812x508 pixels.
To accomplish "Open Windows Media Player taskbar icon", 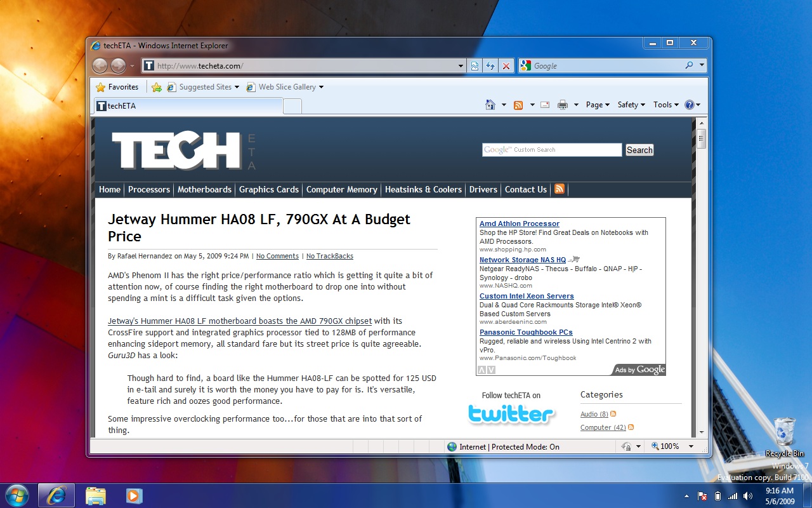I will coord(133,495).
